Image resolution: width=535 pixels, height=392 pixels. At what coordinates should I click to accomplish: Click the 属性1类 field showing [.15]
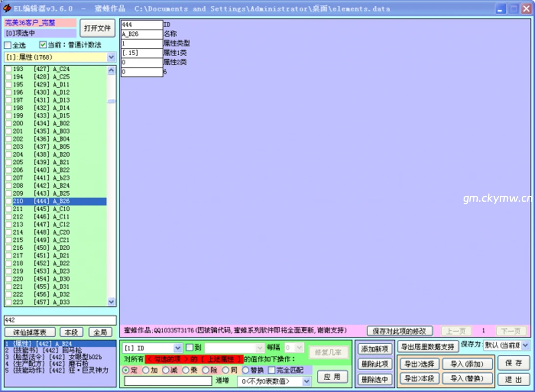[142, 53]
